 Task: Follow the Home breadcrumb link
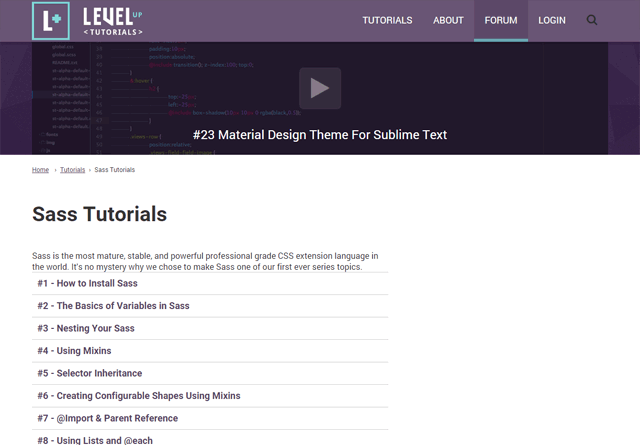tap(40, 170)
